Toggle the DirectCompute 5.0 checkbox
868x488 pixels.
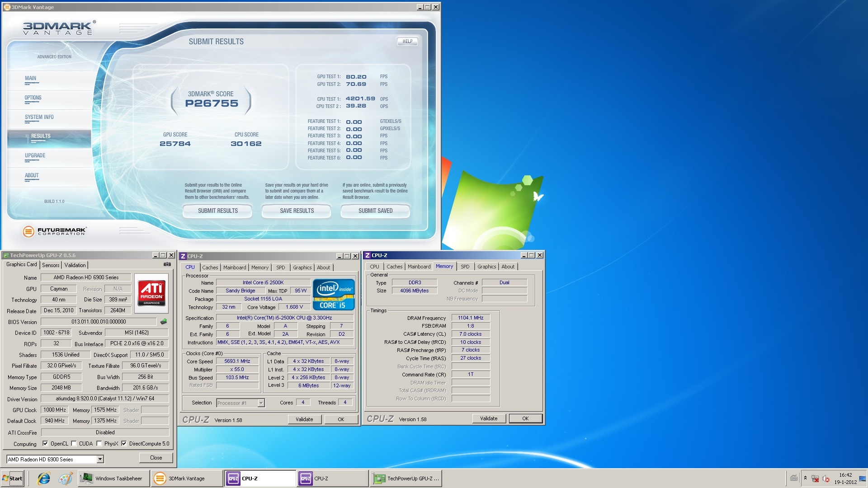(x=124, y=443)
